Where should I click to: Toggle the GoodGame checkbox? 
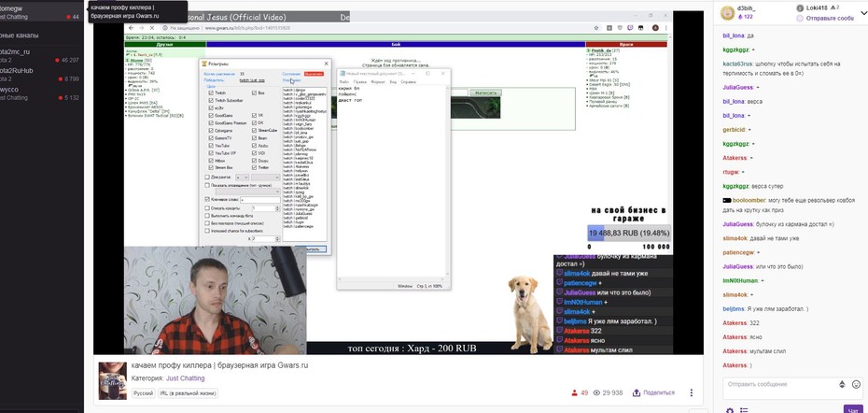(211, 115)
